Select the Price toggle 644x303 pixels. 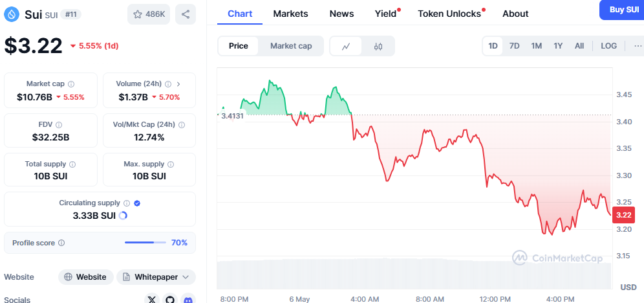click(x=238, y=46)
